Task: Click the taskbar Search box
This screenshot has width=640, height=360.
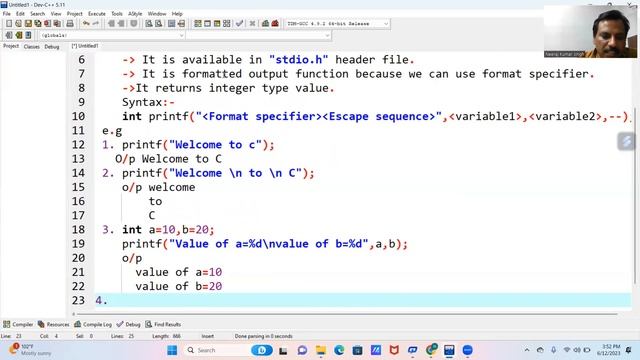Action: tap(227, 350)
